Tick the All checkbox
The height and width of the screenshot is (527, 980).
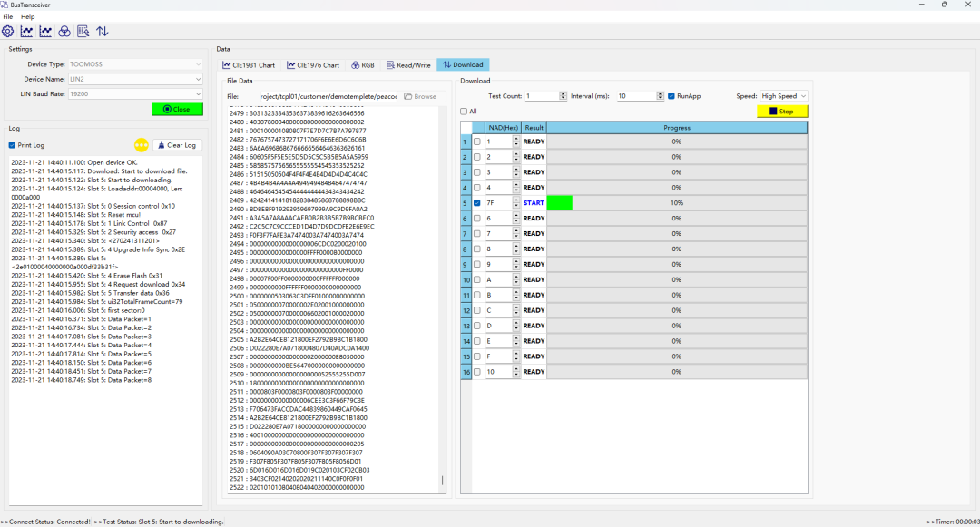(x=464, y=112)
